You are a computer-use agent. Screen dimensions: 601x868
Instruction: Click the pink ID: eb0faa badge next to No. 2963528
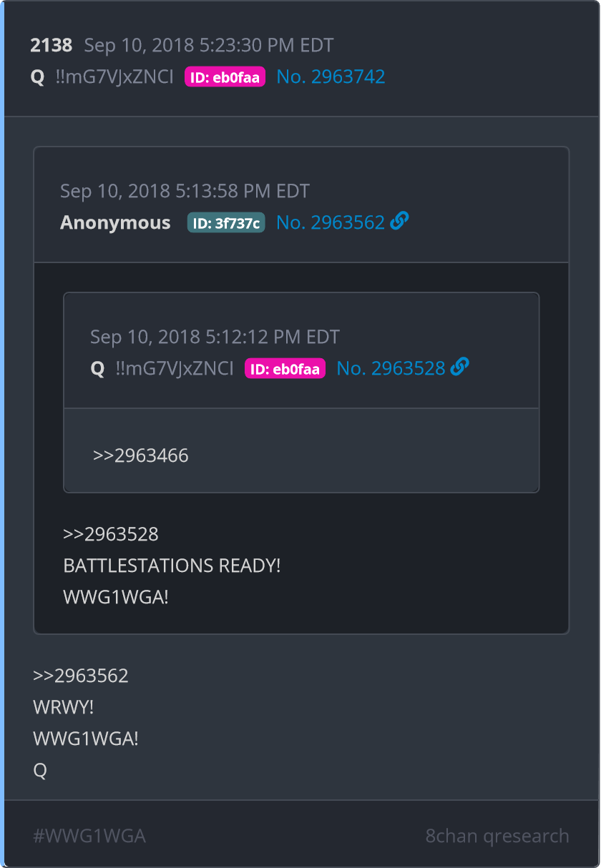(x=285, y=368)
